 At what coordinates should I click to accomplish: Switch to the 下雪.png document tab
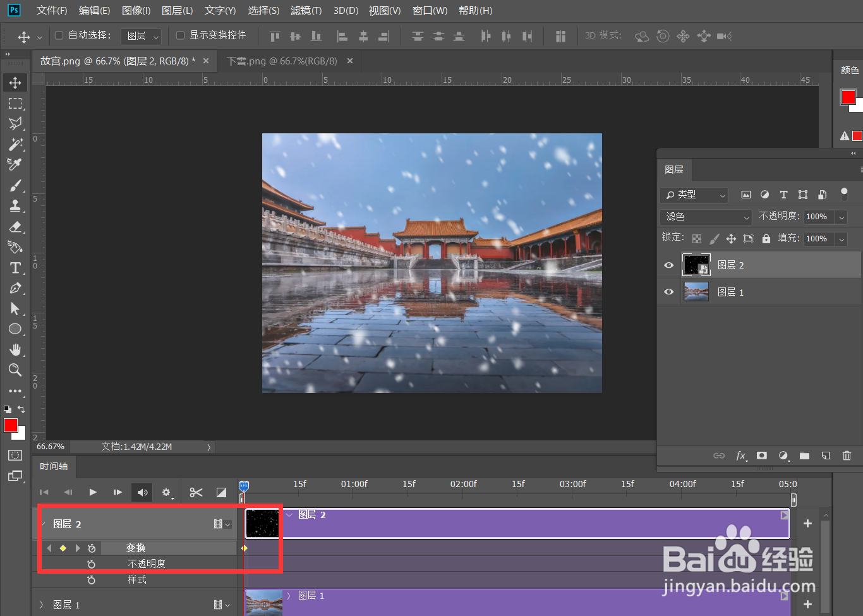click(x=283, y=61)
